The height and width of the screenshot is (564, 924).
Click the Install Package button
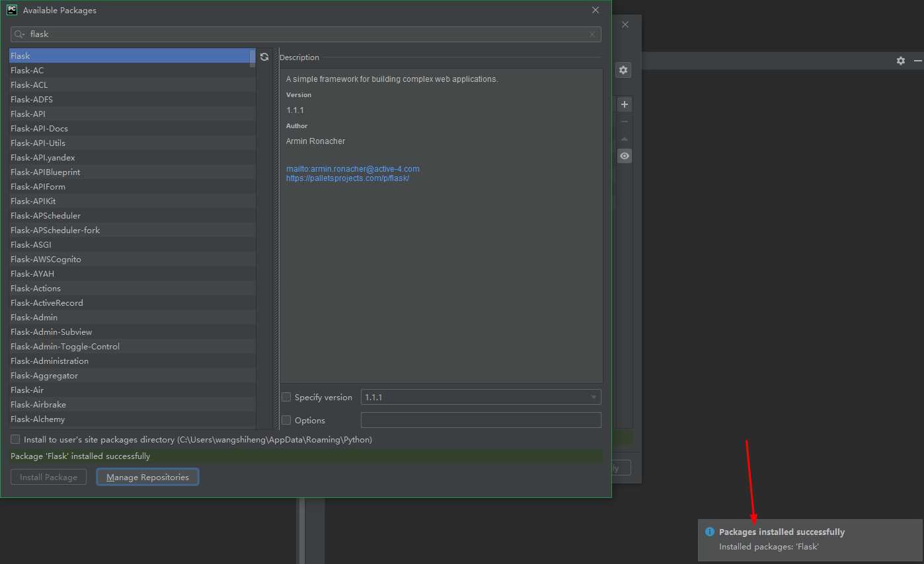coord(49,477)
